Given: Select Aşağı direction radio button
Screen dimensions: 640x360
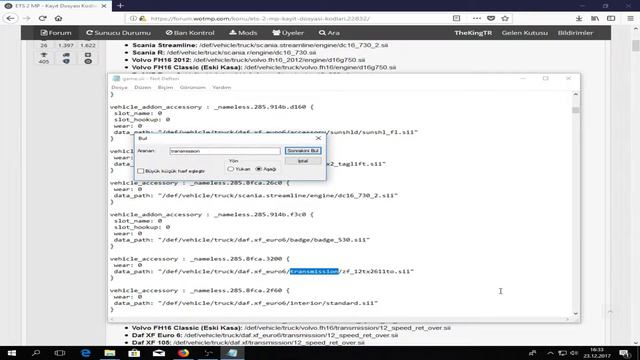Looking at the screenshot, I should (x=258, y=169).
